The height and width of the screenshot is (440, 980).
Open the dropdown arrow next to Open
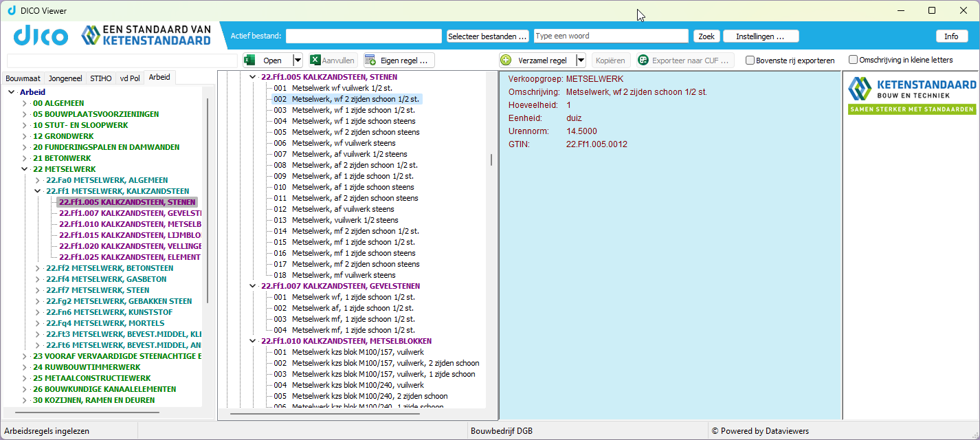(x=298, y=60)
